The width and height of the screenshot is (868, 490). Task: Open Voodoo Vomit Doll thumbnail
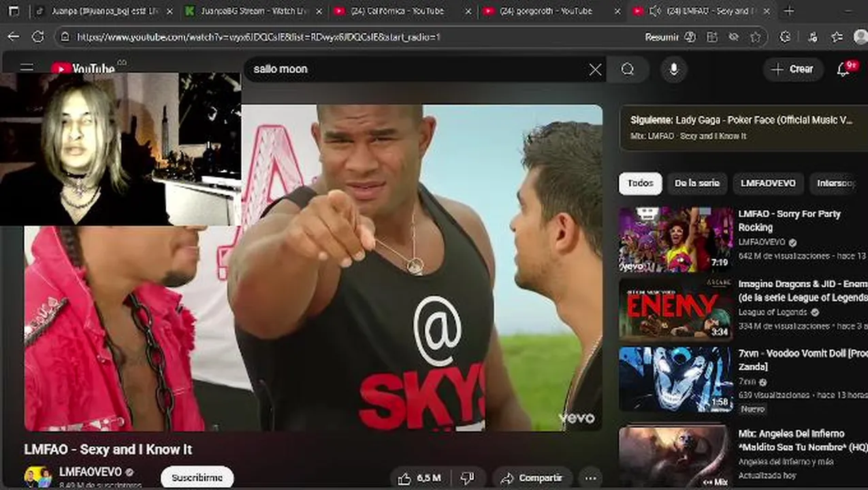[675, 380]
